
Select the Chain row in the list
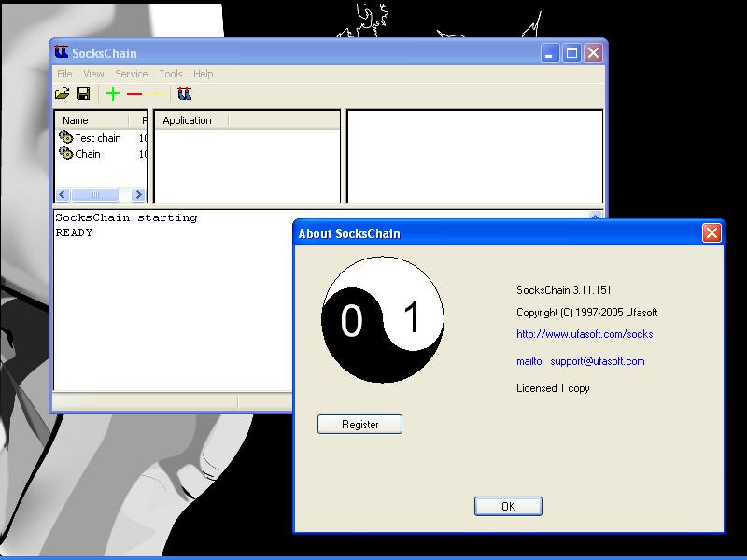click(x=102, y=154)
